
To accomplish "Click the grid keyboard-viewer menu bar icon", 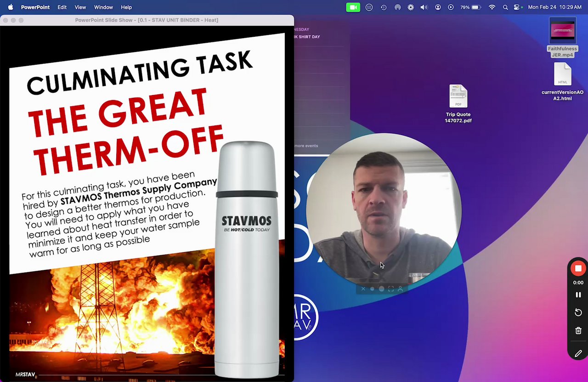I will [x=369, y=7].
